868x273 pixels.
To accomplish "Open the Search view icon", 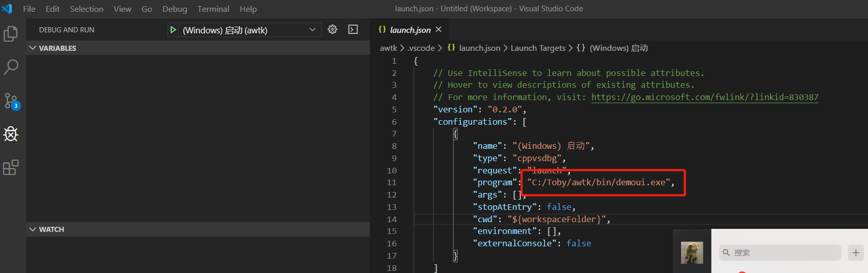I will 11,67.
